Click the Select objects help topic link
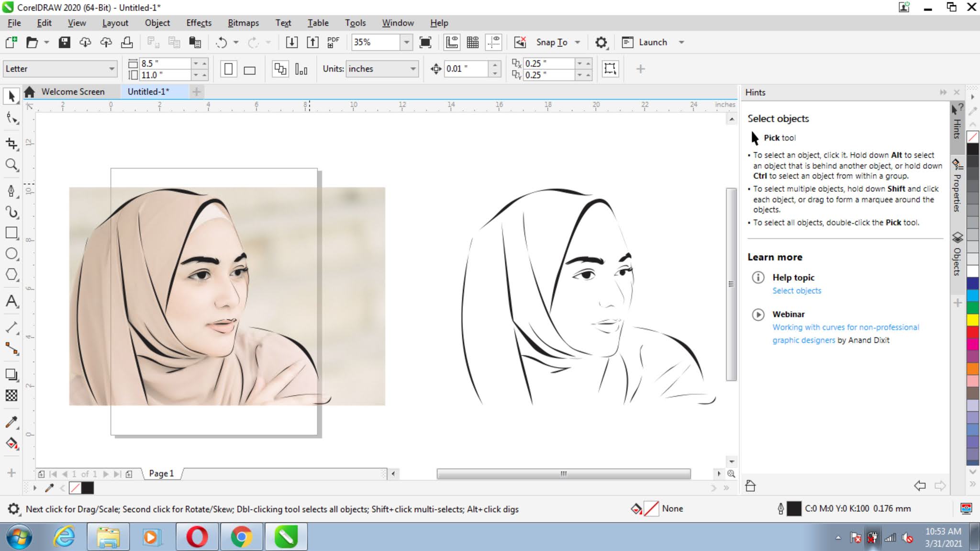Screen dimensions: 980x551 tap(796, 291)
